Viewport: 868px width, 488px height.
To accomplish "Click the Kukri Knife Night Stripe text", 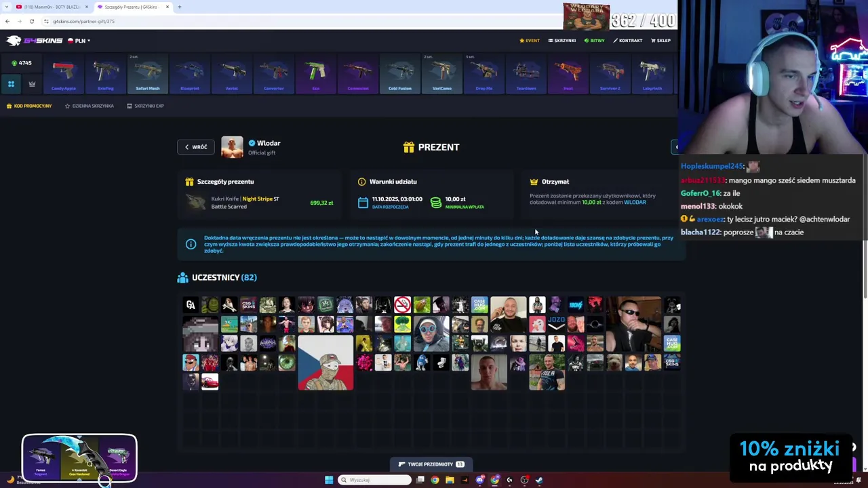I will coord(245,199).
